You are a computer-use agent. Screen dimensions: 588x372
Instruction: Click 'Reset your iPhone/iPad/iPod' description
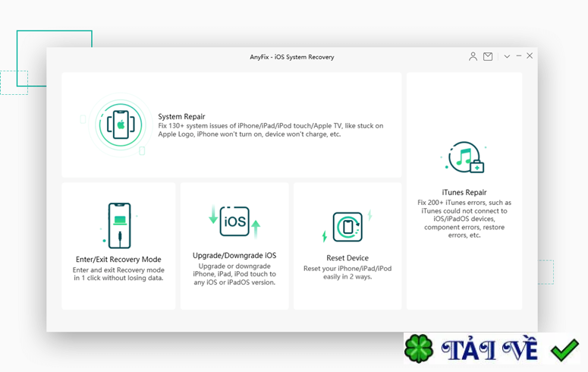tap(347, 273)
